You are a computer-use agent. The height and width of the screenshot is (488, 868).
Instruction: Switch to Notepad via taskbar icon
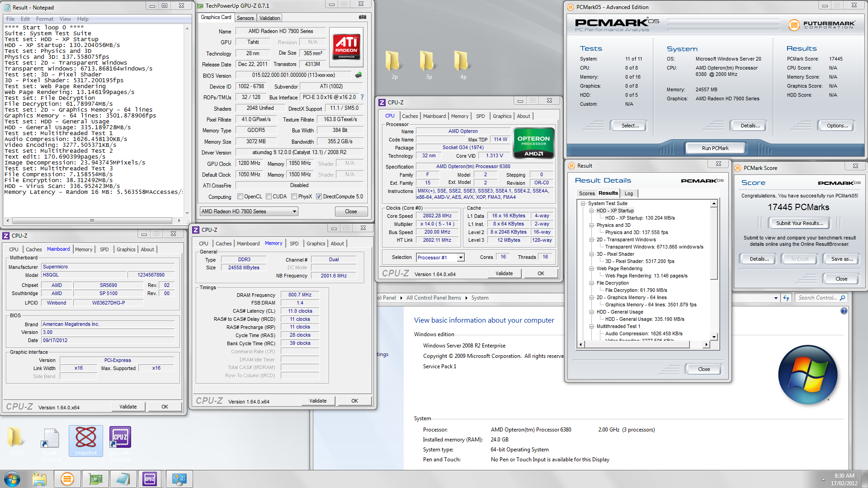pos(123,479)
